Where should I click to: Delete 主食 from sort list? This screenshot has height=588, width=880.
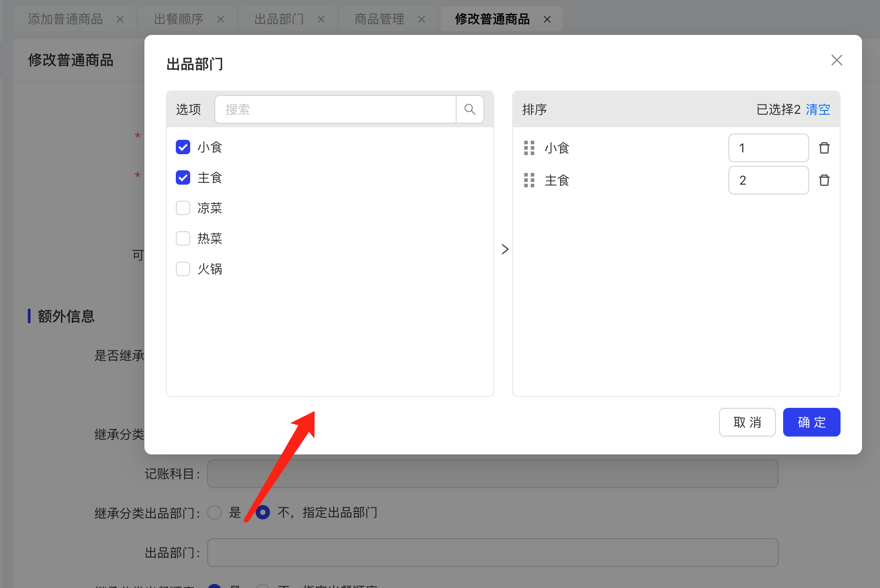[824, 180]
